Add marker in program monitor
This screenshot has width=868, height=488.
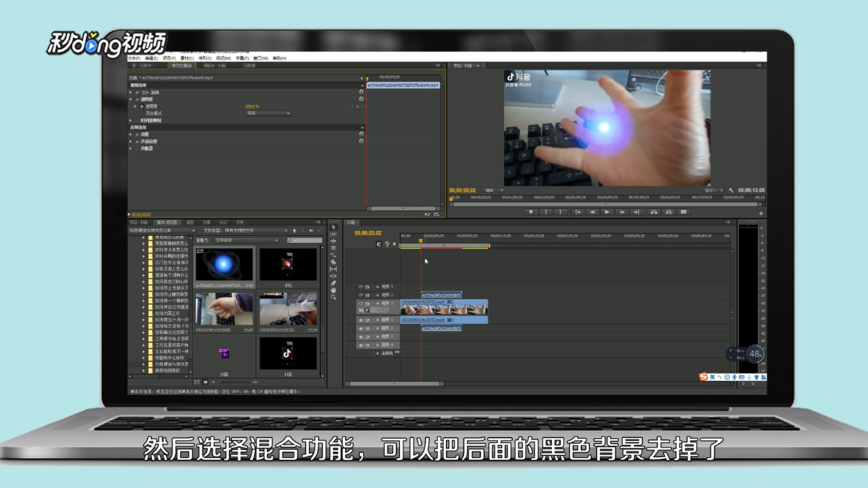531,212
